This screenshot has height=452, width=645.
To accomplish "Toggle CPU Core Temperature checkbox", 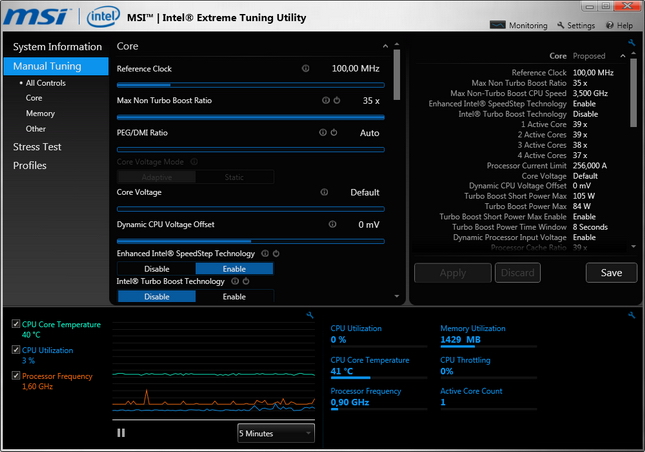I will click(16, 324).
